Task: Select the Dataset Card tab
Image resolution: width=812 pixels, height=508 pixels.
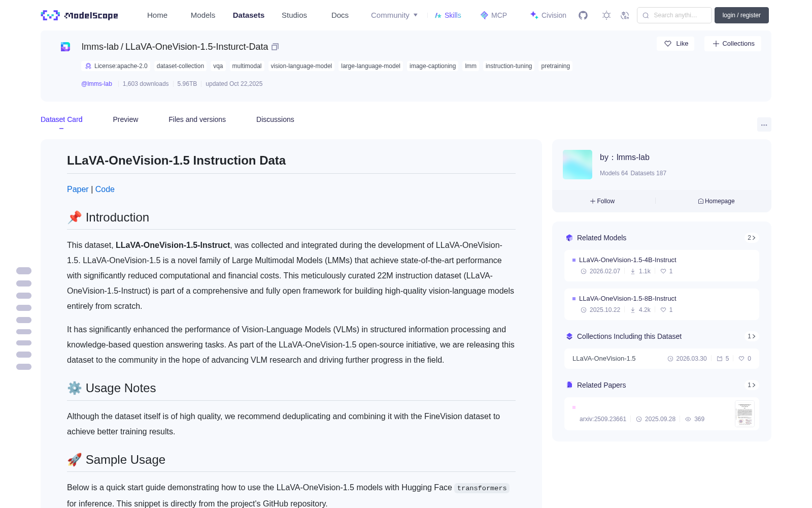Action: click(61, 119)
